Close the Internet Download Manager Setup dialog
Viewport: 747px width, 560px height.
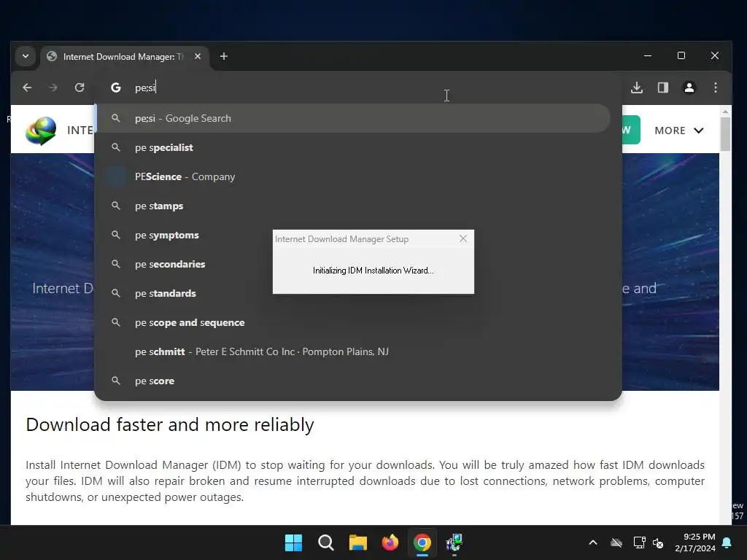[463, 238]
